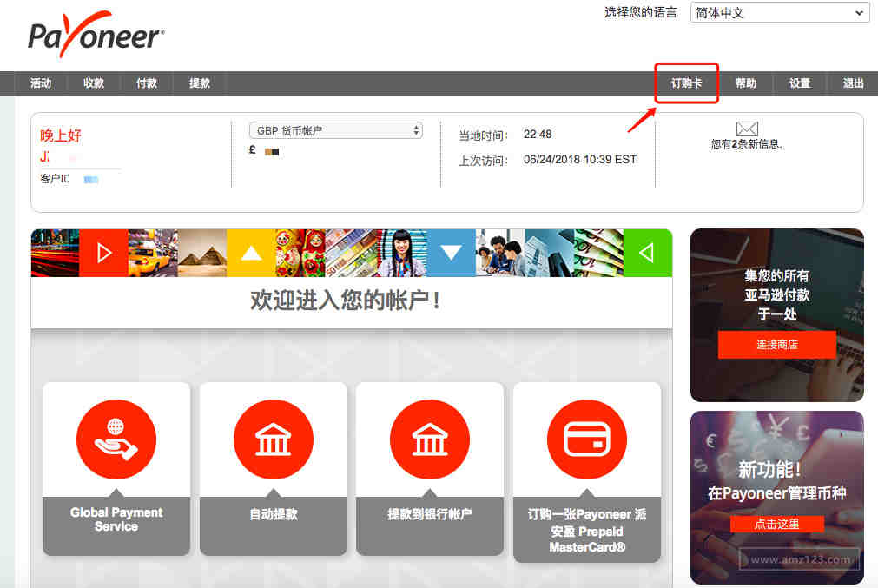878x588 pixels.
Task: Open the 您有2条新信息 link
Action: (x=746, y=144)
